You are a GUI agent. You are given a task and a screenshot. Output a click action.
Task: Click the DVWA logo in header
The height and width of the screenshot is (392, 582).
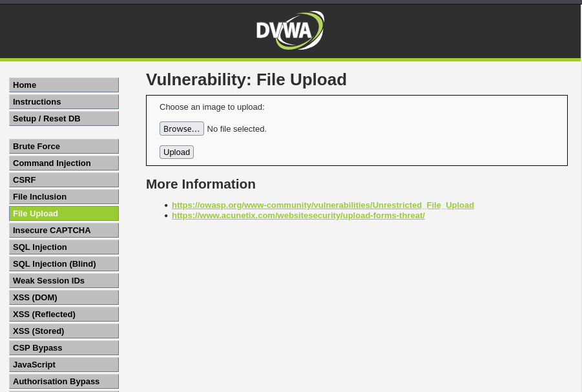pyautogui.click(x=290, y=30)
